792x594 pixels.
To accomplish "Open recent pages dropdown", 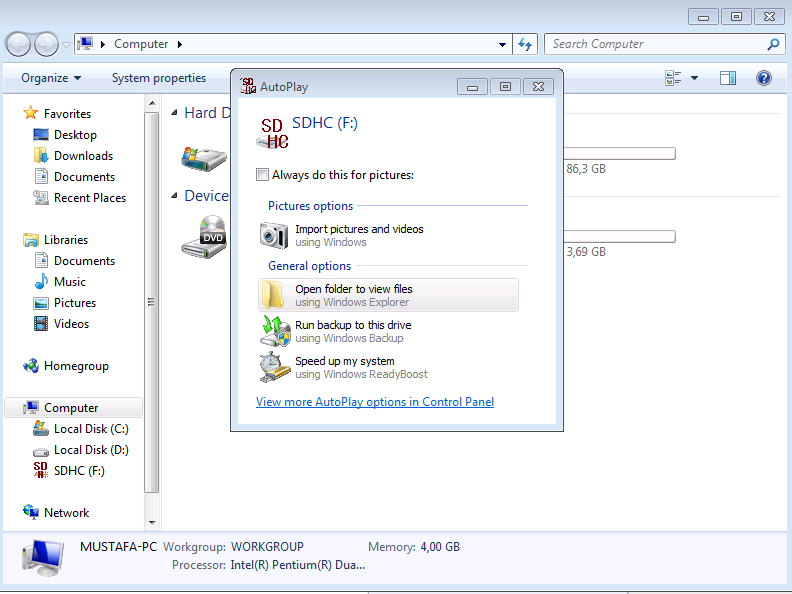I will tap(66, 44).
